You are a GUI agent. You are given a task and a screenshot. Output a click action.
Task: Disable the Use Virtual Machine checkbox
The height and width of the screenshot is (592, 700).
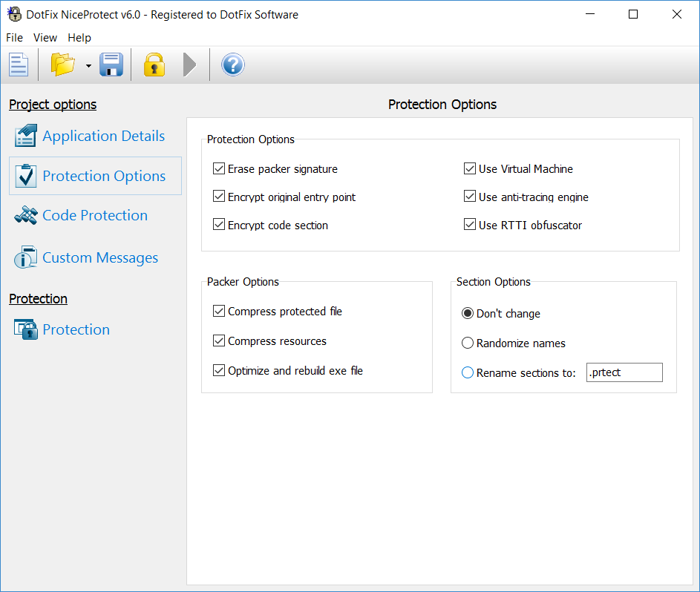point(470,169)
